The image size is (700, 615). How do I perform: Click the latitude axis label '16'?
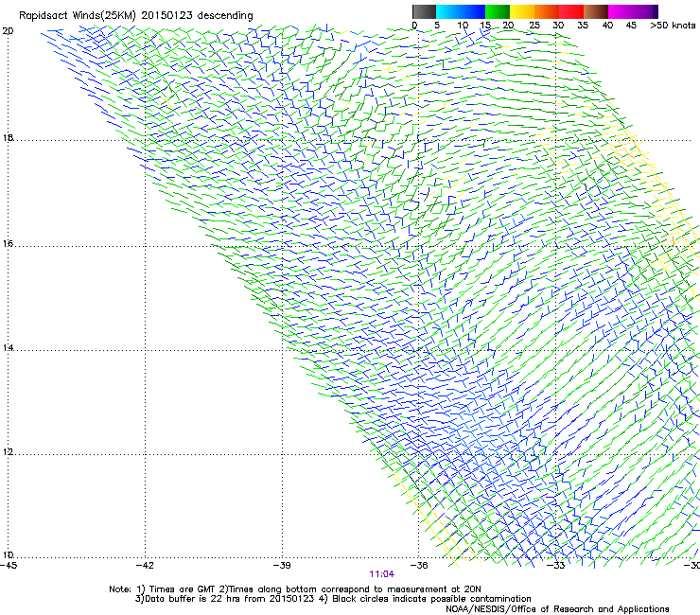(x=8, y=244)
